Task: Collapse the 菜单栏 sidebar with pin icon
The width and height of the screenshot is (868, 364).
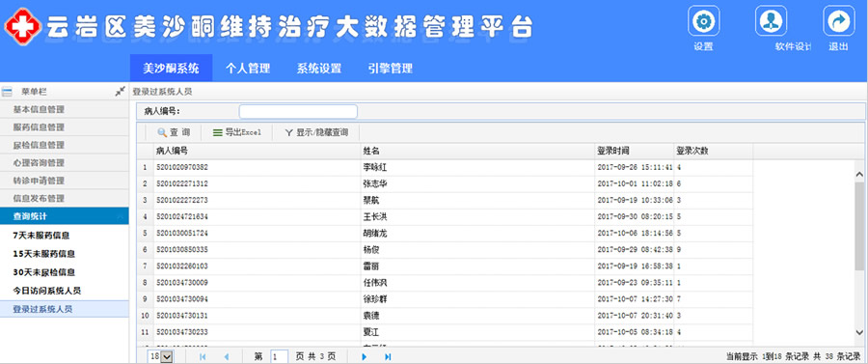Action: pyautogui.click(x=120, y=92)
